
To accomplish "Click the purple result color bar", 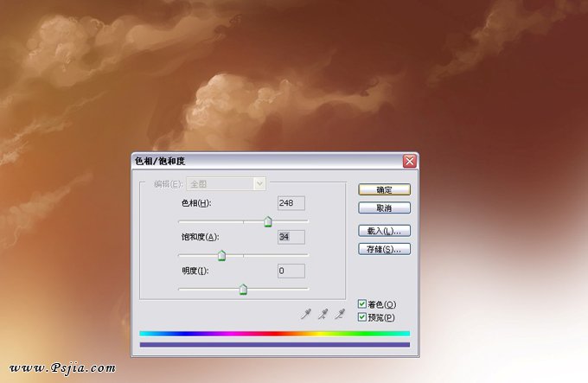I will (274, 345).
